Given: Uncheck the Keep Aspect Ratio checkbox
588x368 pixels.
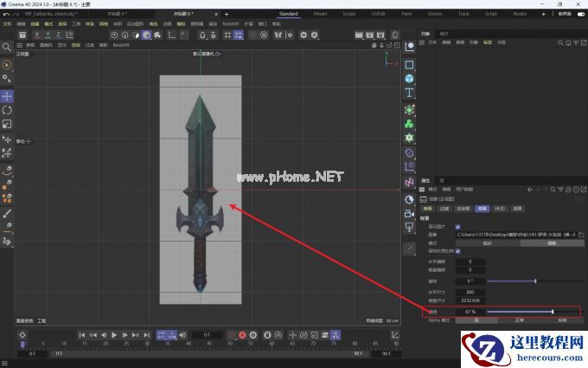Looking at the screenshot, I should (x=458, y=251).
